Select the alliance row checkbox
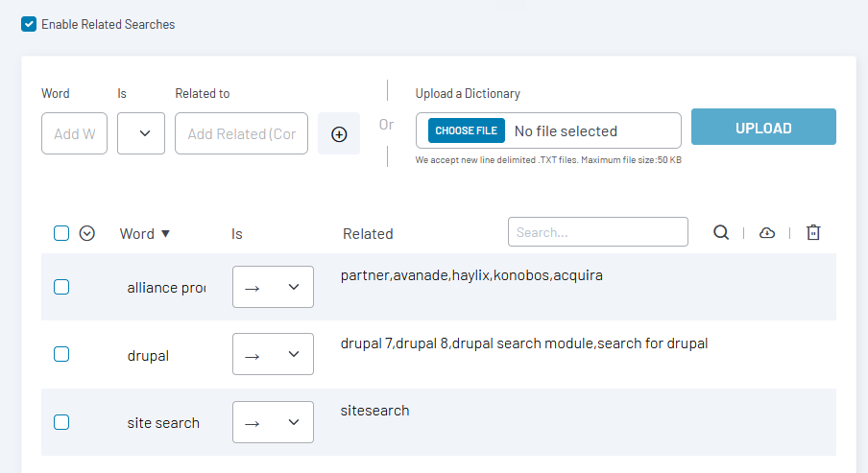Screen dimensions: 868x473 coord(61,286)
